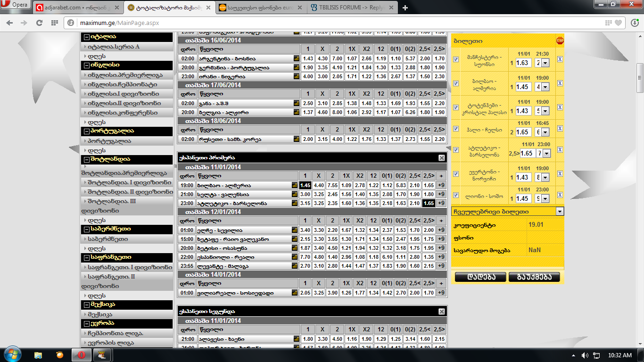
Task: Switch to the საუკეთესო ფსონები euro tab
Action: 261,8
